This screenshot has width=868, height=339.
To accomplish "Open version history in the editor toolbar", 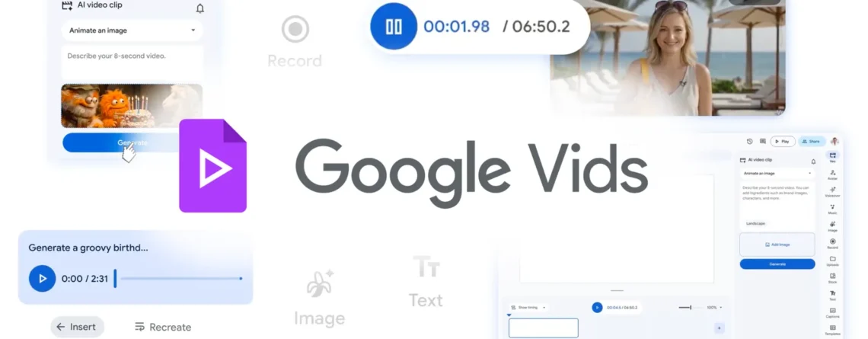I will [x=749, y=141].
